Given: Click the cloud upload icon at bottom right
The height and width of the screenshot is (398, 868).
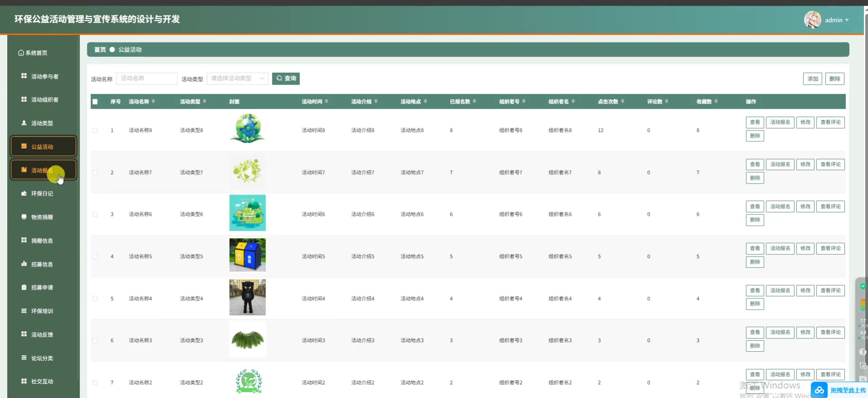Looking at the screenshot, I should 819,390.
